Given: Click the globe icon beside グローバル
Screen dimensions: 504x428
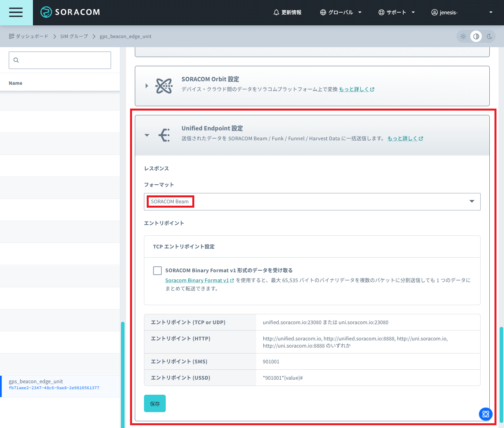Looking at the screenshot, I should tap(323, 12).
